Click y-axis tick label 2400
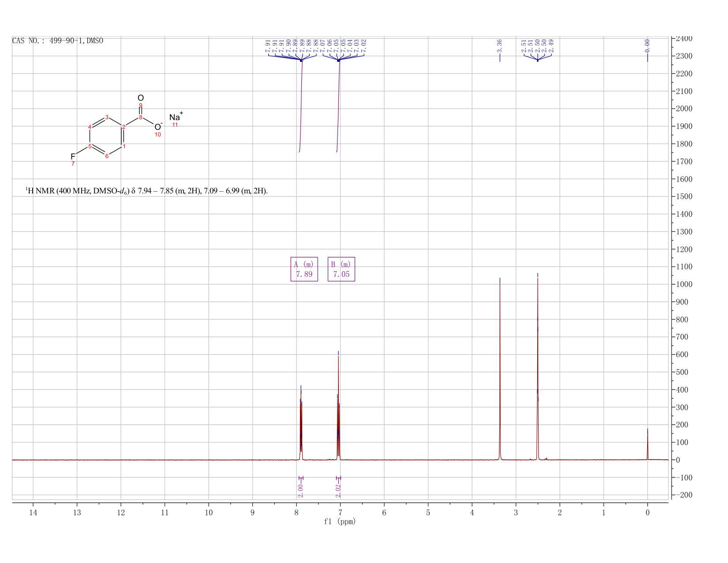This screenshot has height=563, width=728. (684, 38)
